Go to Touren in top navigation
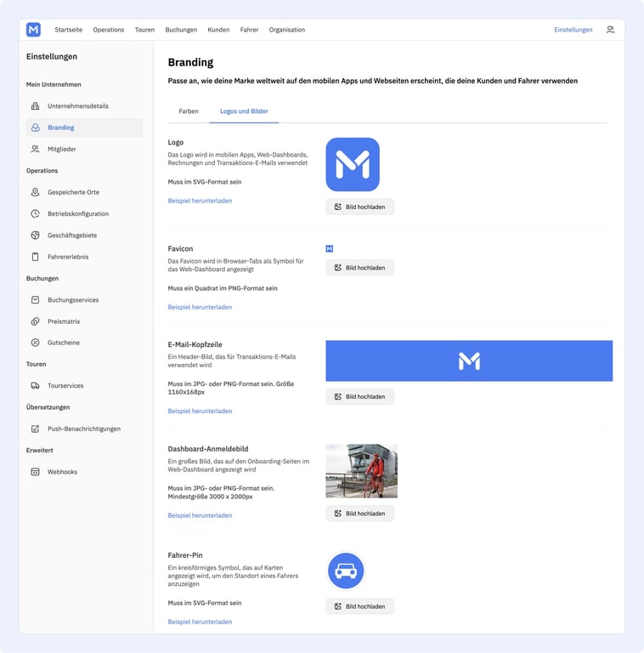The image size is (644, 653). (144, 30)
